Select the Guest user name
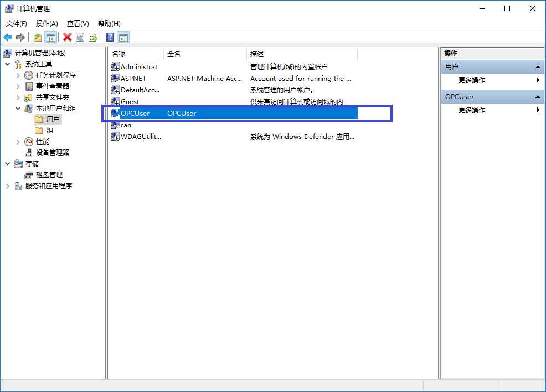This screenshot has width=546, height=392. (x=130, y=101)
